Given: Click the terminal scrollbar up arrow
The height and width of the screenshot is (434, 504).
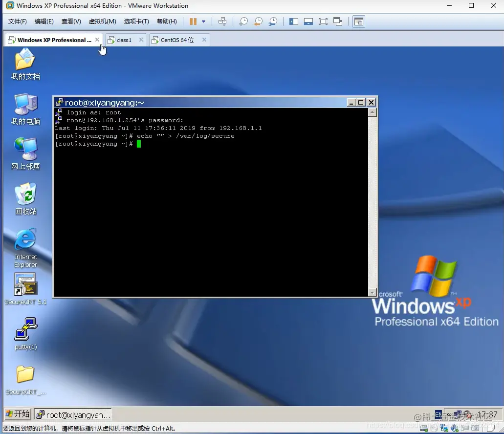Looking at the screenshot, I should (372, 112).
